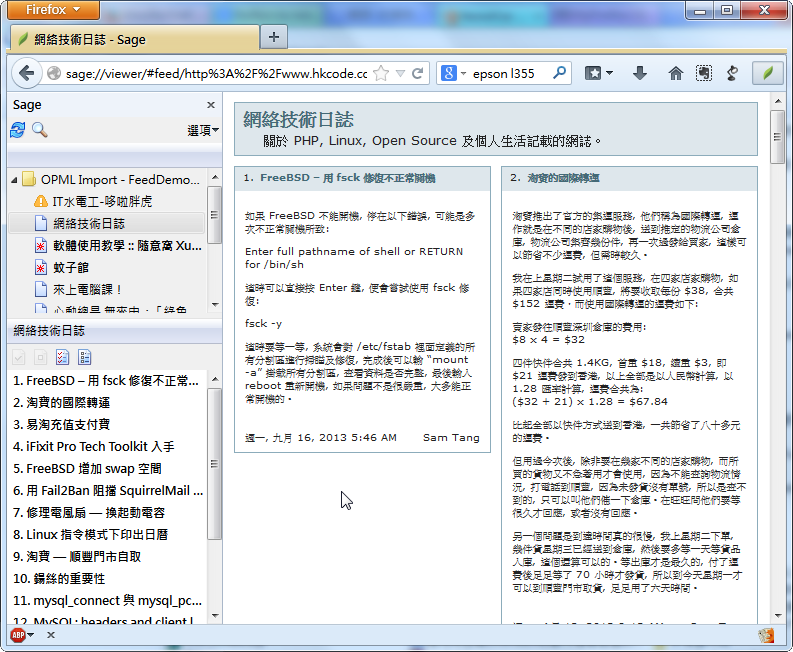This screenshot has height=652, width=793.
Task: Open article 2 淘寶的國際轉運 heading link
Action: (563, 178)
